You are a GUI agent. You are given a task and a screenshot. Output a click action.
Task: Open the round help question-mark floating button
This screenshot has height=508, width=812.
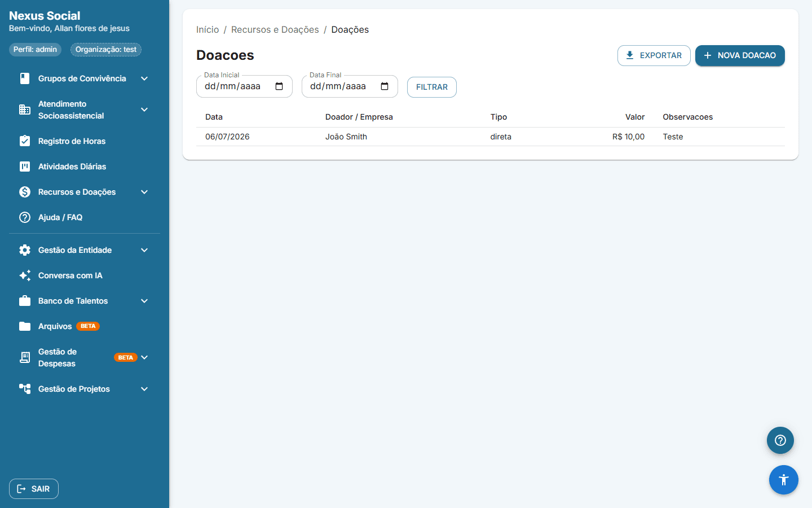pyautogui.click(x=780, y=440)
